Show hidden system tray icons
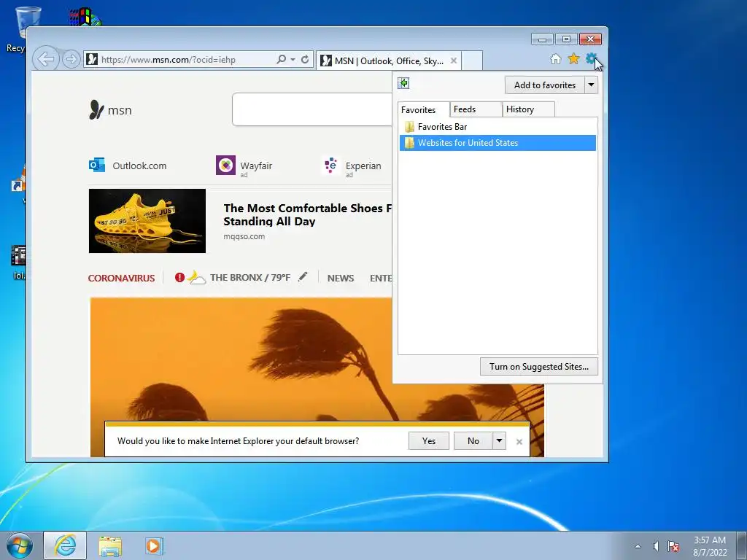Viewport: 747px width, 560px height. click(x=638, y=546)
